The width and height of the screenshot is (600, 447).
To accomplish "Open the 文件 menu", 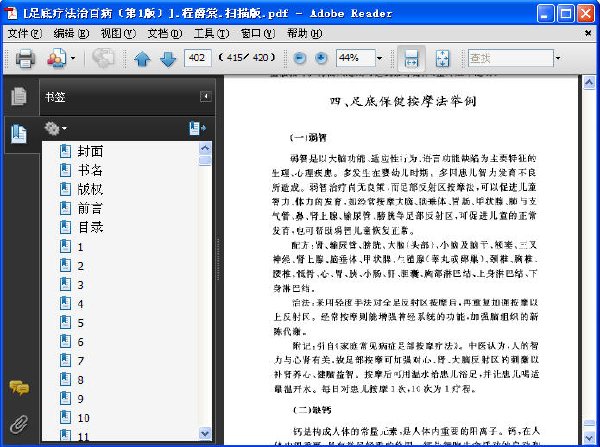I will pos(24,34).
